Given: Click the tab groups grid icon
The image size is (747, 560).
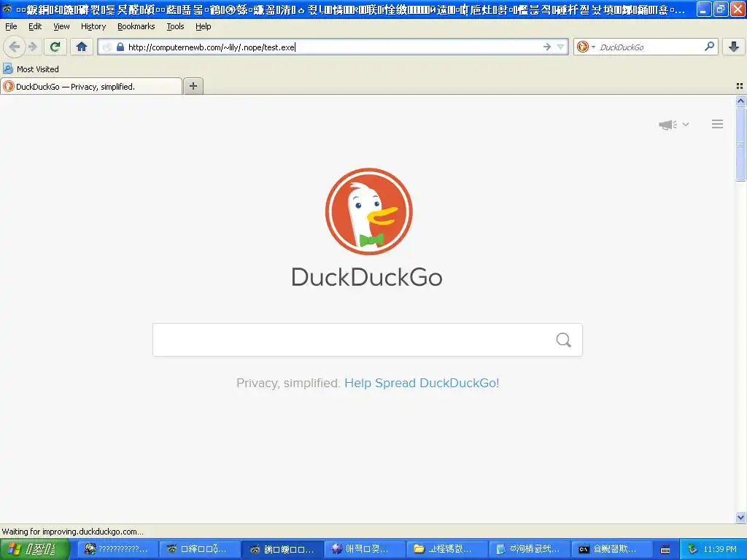Looking at the screenshot, I should coord(740,86).
